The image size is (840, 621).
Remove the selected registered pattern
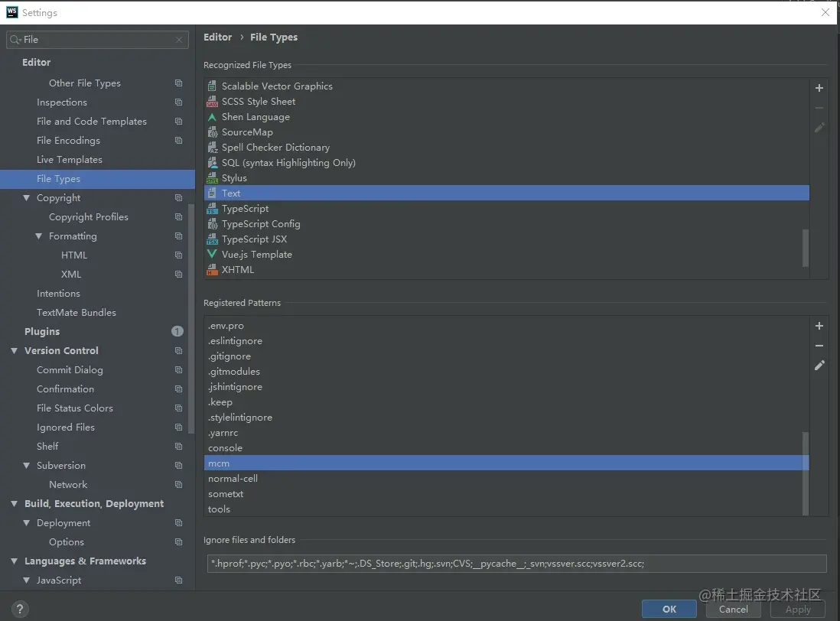point(819,346)
